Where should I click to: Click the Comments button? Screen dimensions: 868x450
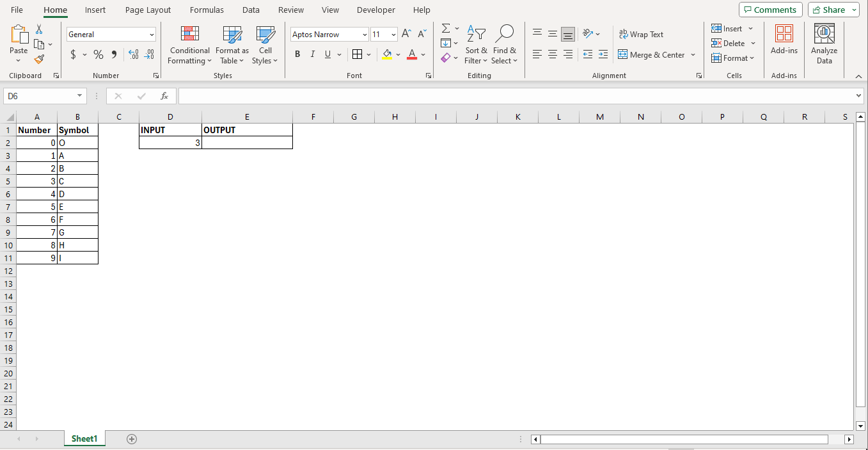770,10
